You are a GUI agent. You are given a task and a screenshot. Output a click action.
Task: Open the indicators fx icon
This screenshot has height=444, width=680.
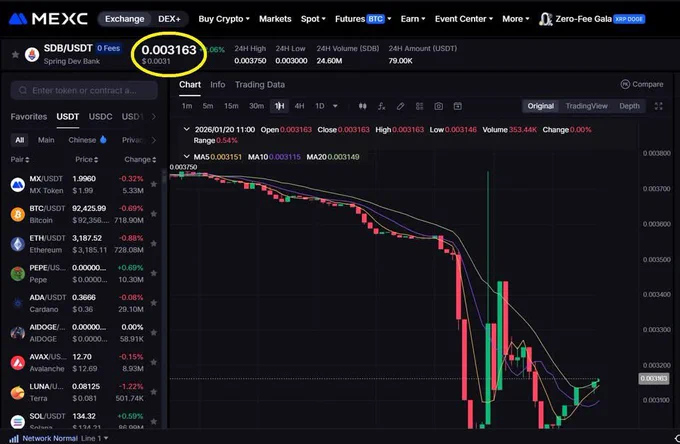click(381, 106)
